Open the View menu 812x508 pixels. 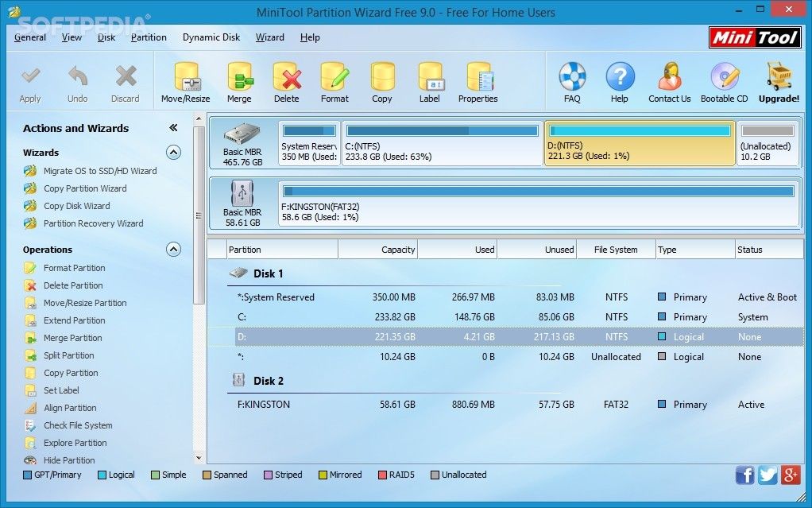click(x=72, y=37)
